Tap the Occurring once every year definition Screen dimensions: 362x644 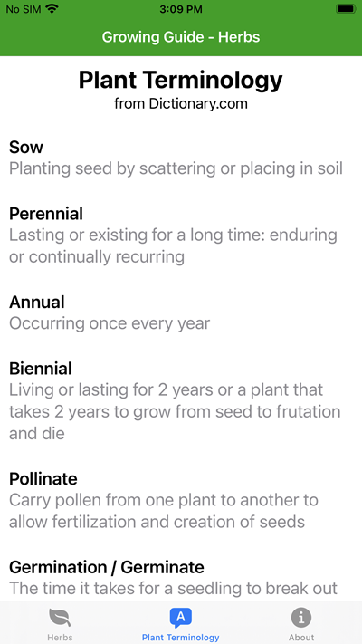110,323
